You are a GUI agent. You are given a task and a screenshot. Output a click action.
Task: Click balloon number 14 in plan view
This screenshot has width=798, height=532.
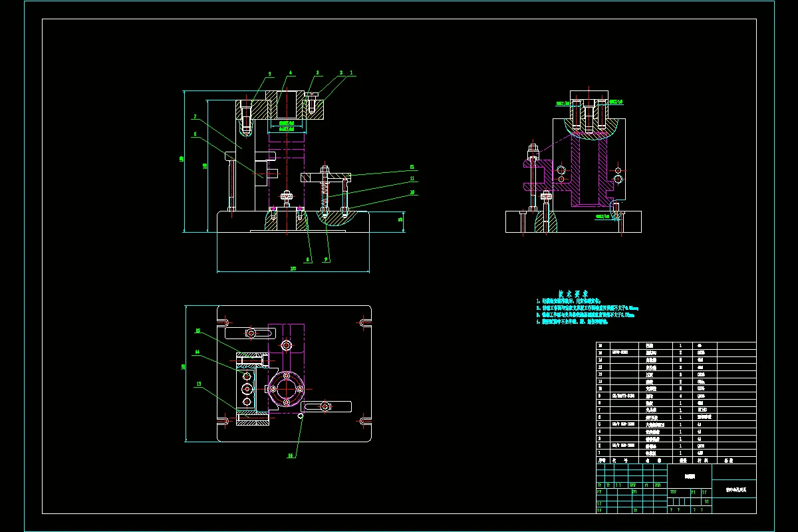(198, 352)
